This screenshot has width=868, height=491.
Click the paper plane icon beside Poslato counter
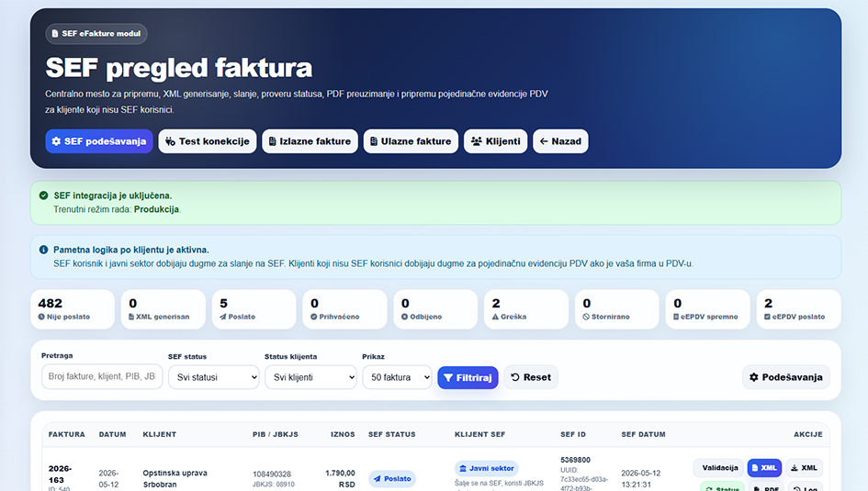(222, 317)
